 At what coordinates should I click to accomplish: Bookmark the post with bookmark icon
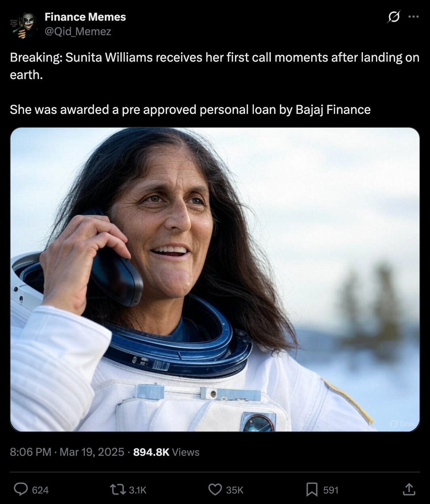tap(312, 490)
